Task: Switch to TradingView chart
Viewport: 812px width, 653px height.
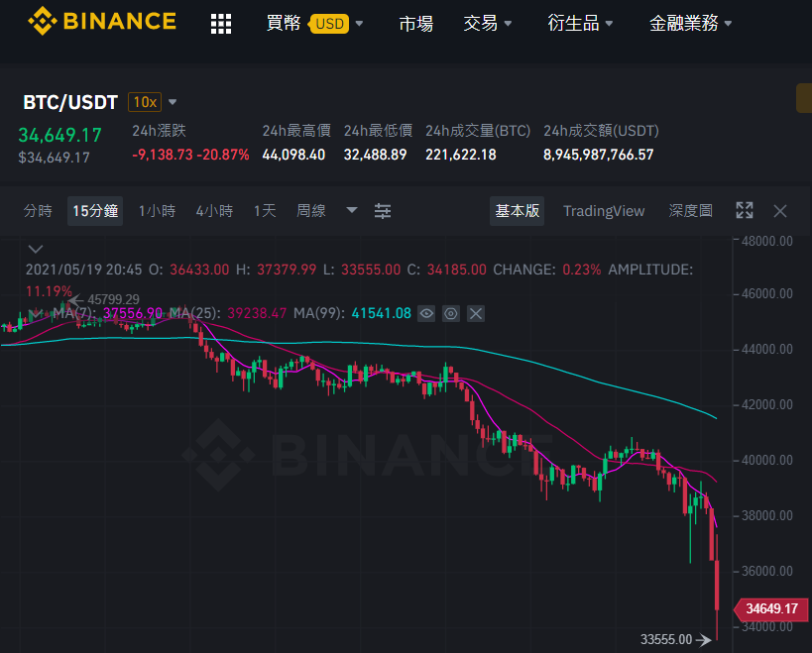Action: (x=604, y=211)
